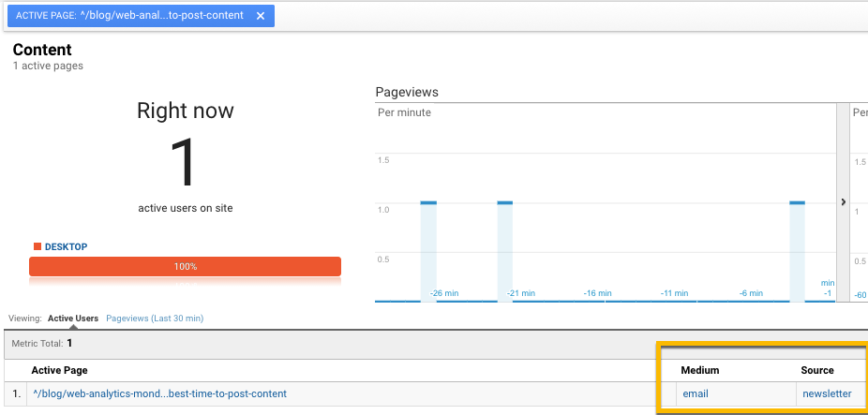Select the pageview bar near -21 min
This screenshot has width=868, height=415.
tap(505, 251)
